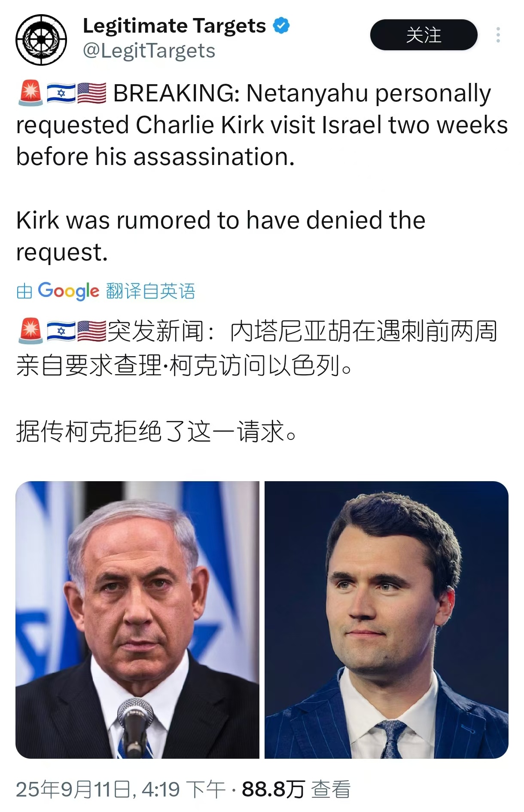The width and height of the screenshot is (524, 812).
Task: Open the left photo with flag background
Action: pyautogui.click(x=137, y=620)
